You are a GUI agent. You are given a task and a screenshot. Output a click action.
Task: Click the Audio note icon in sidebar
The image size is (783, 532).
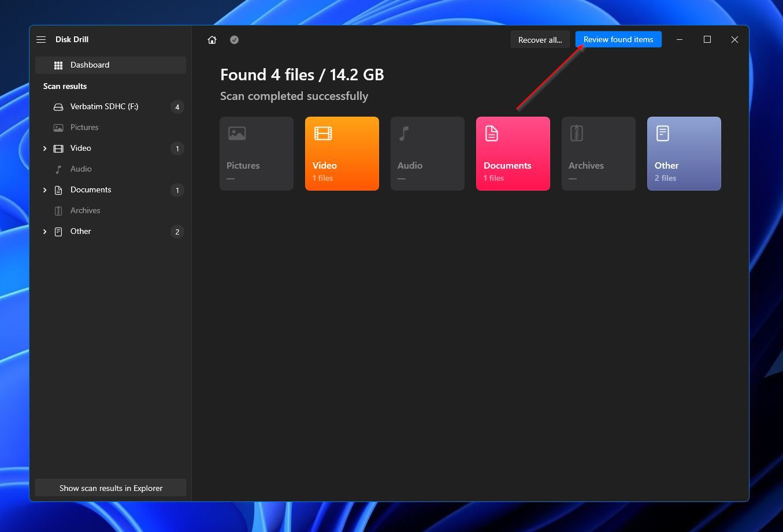click(58, 169)
